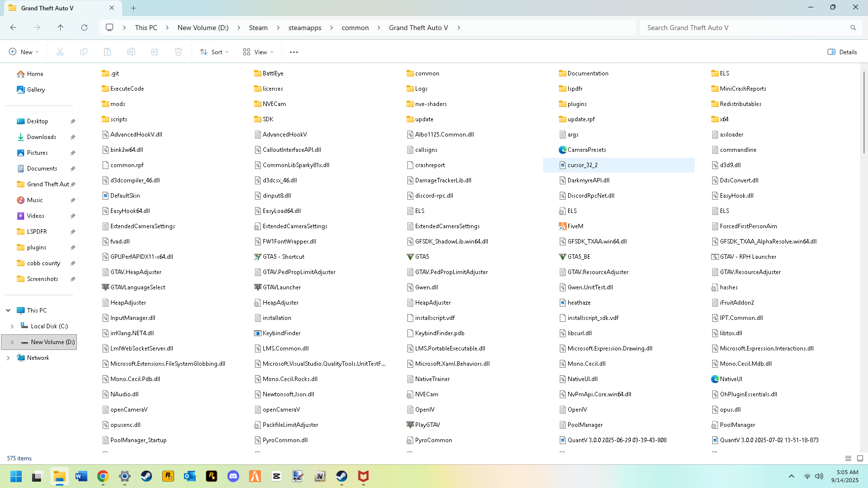The image size is (868, 488).
Task: Select the dinput8.dll file
Action: (273, 196)
